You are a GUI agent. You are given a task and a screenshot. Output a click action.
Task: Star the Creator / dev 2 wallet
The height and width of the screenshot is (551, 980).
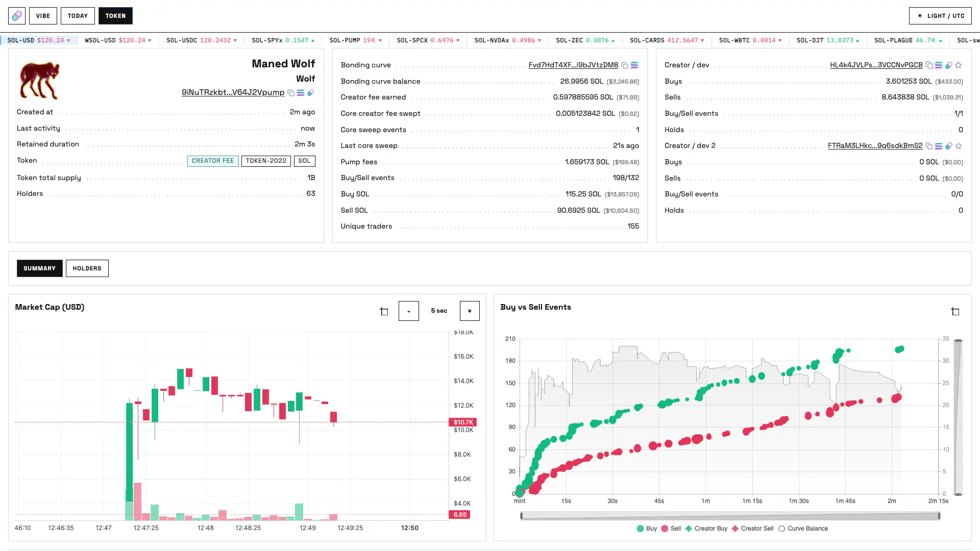pyautogui.click(x=959, y=146)
